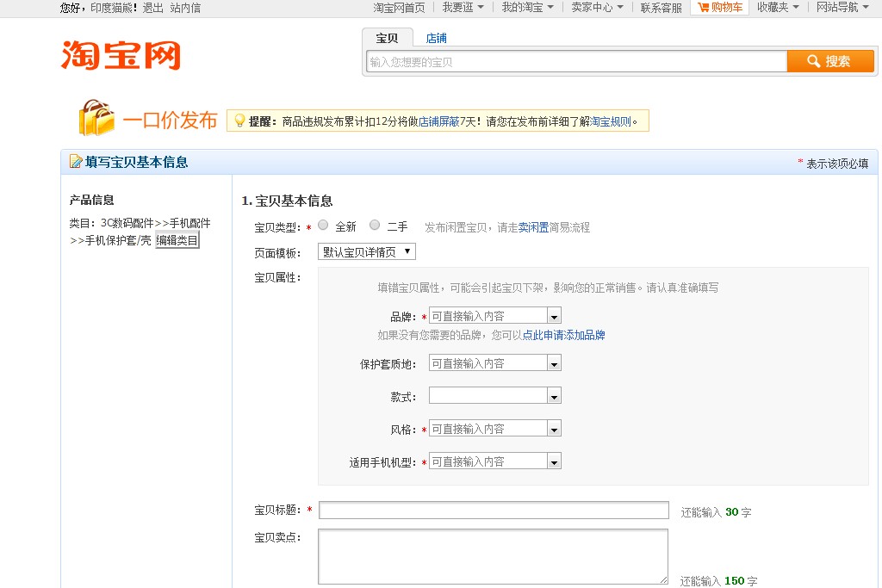Switch to the 宝贝 search tab
882x588 pixels.
click(387, 38)
